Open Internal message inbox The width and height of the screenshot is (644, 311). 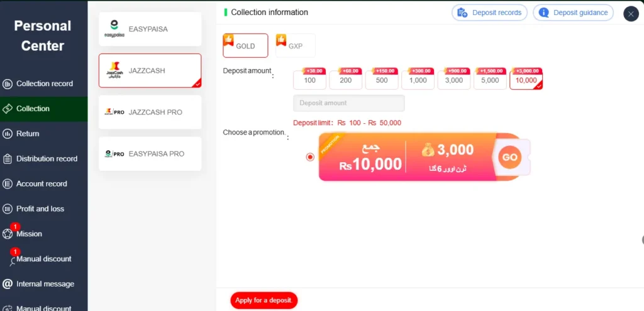tap(43, 284)
